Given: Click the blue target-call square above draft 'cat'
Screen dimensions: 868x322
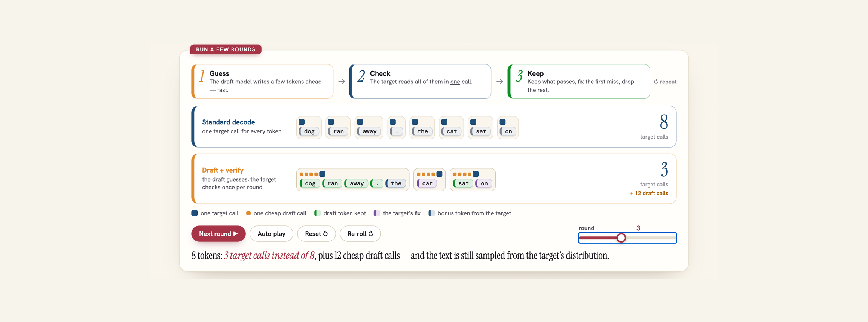Looking at the screenshot, I should (x=440, y=174).
